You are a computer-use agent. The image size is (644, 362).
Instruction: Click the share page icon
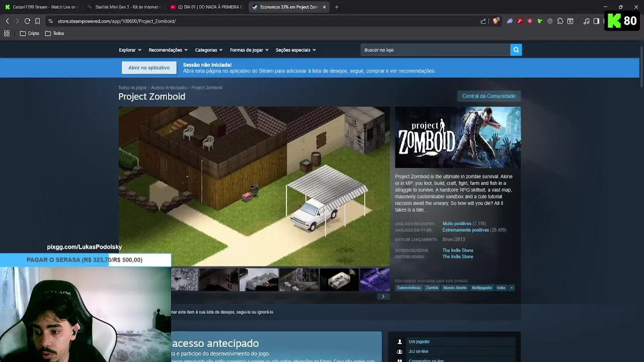point(484,21)
